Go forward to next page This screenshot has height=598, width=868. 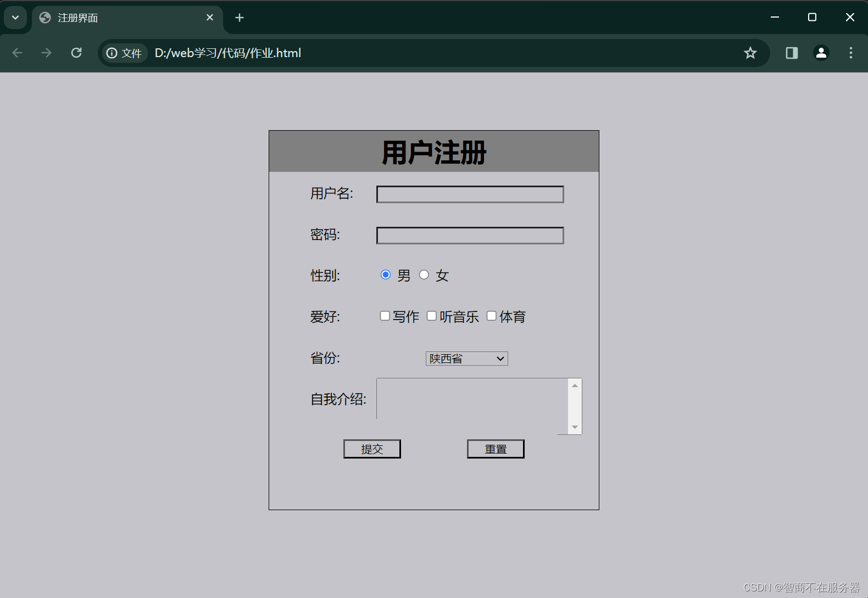pyautogui.click(x=47, y=53)
